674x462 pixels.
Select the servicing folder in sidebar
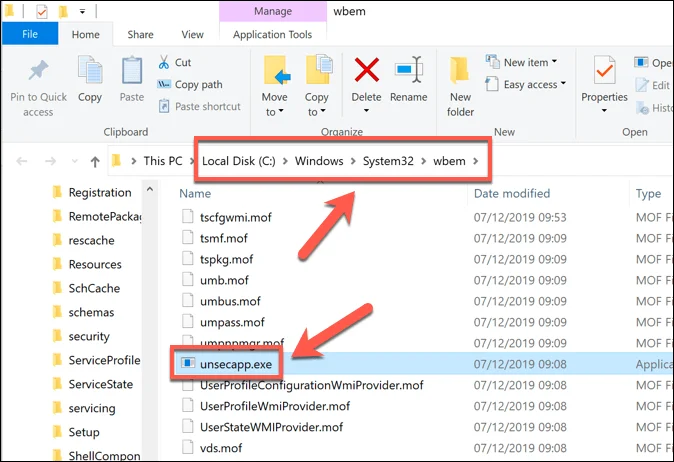(x=84, y=408)
